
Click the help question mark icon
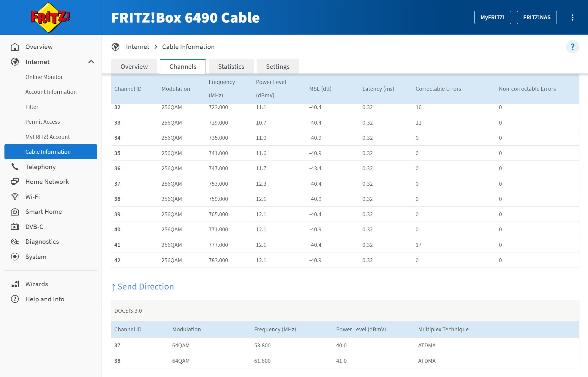[x=572, y=47]
